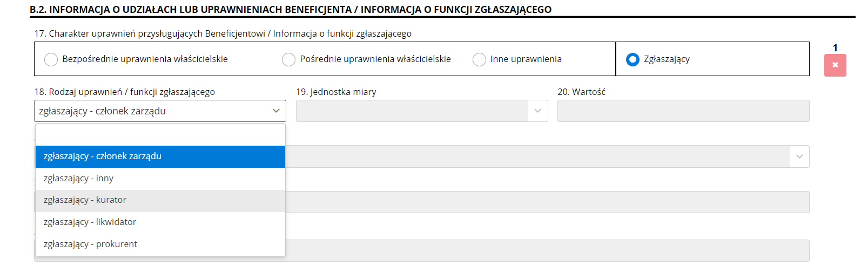Click chevron arrow of Jednostka miary combo

pos(537,111)
